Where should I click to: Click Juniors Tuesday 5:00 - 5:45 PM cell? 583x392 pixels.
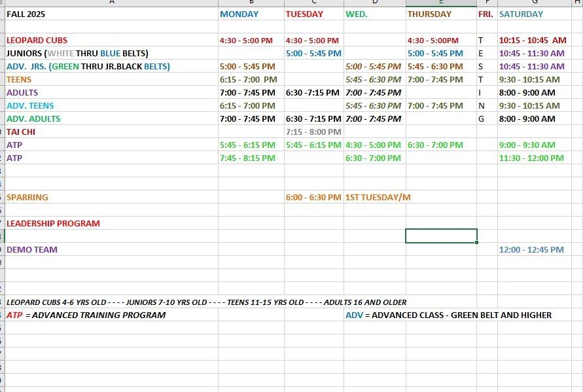(x=313, y=53)
